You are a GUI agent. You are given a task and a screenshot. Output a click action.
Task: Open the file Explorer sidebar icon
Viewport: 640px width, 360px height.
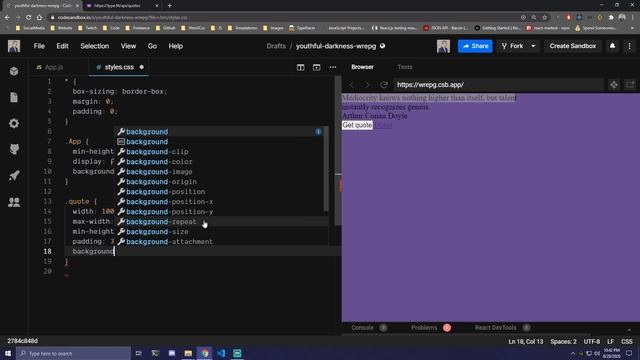pyautogui.click(x=14, y=97)
